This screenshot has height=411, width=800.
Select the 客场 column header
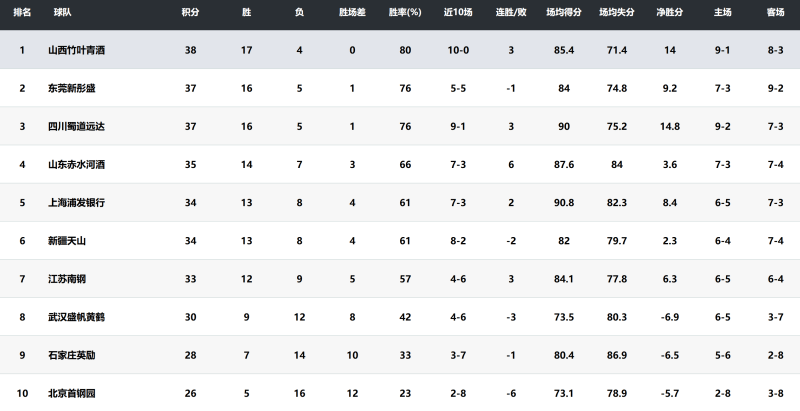pyautogui.click(x=775, y=13)
